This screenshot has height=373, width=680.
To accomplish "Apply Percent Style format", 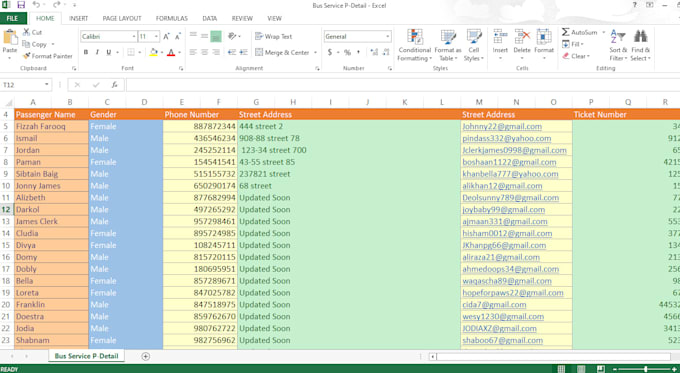I will click(x=347, y=52).
